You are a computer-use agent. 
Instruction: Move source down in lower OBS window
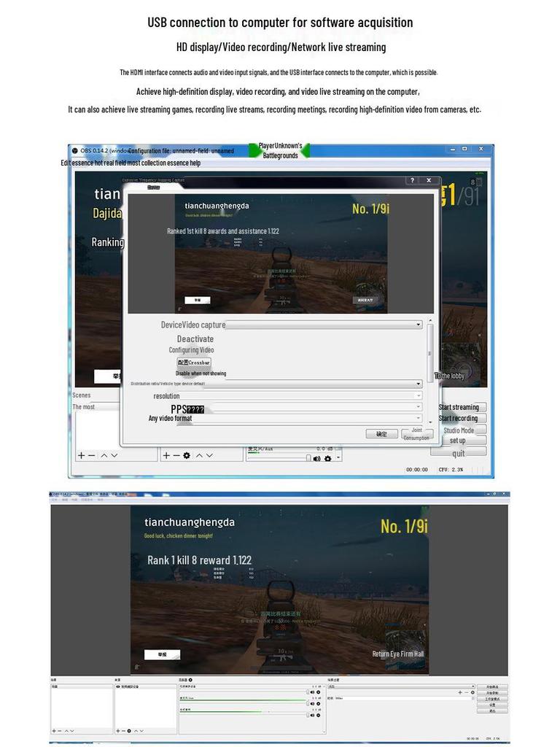141,731
